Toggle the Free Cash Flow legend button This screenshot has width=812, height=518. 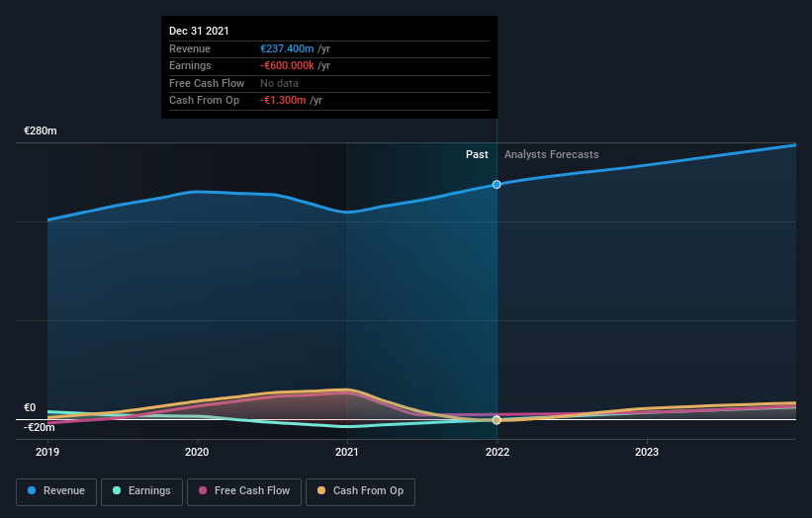point(244,491)
